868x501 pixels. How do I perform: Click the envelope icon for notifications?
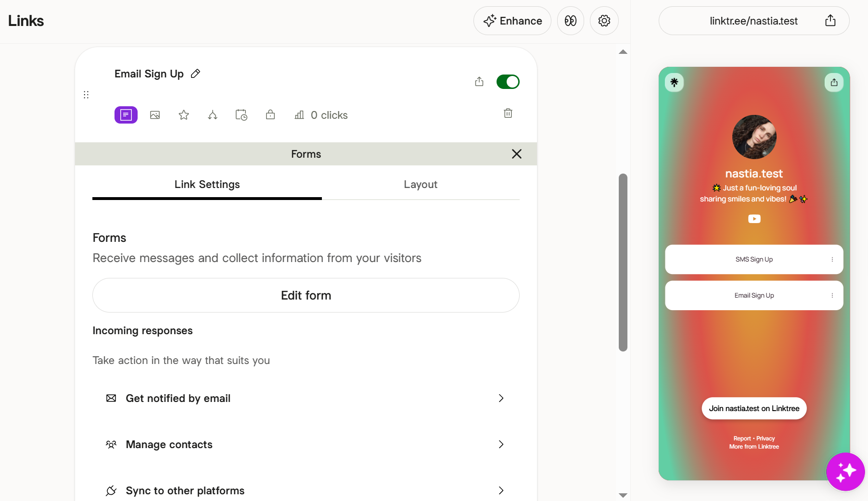point(111,398)
